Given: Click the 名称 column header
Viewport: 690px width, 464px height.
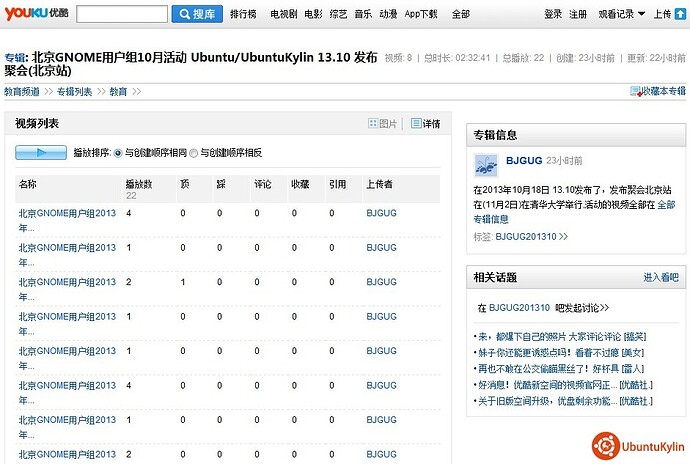Looking at the screenshot, I should [27, 184].
